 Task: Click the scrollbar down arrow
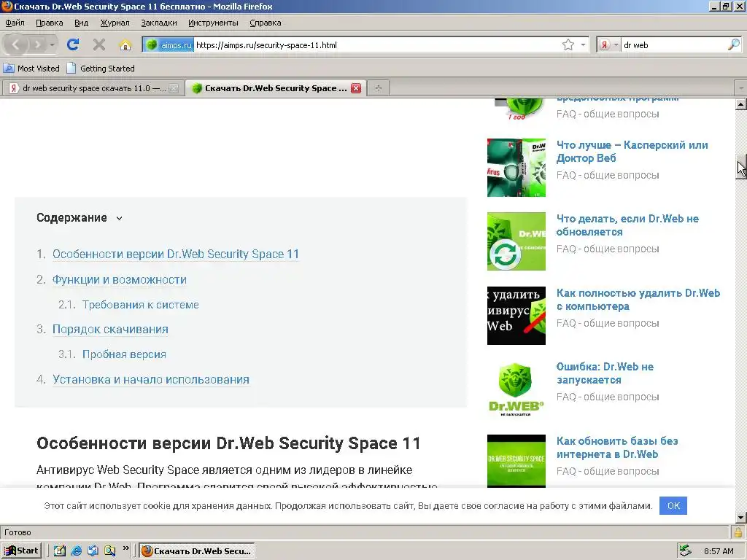(x=741, y=517)
